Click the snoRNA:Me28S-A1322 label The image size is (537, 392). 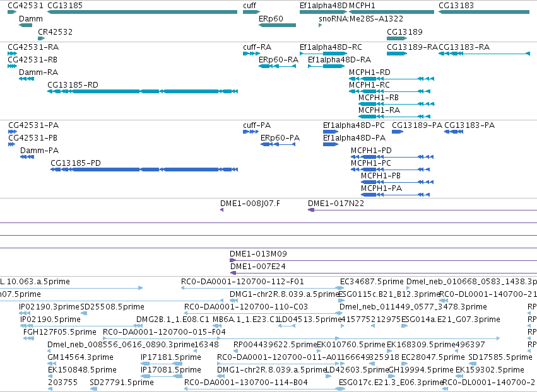point(361,18)
